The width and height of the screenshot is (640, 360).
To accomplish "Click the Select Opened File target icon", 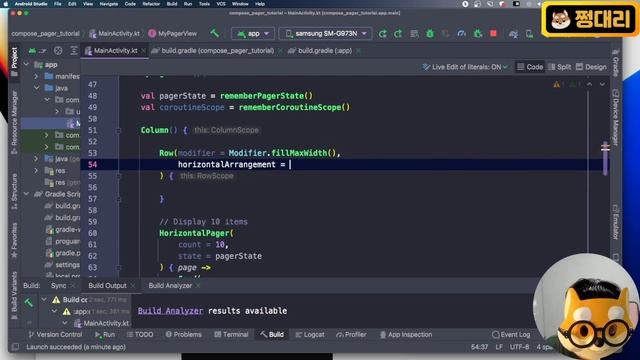I will point(58,51).
